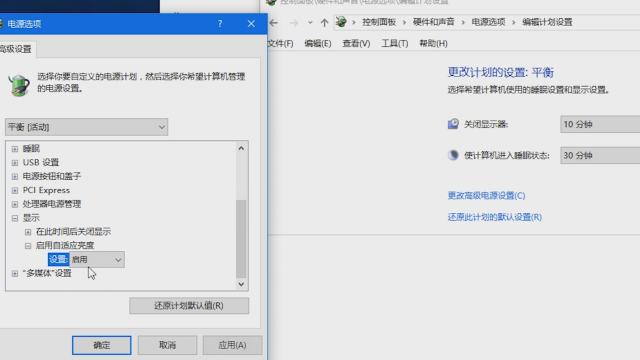Click the settings tree scroll down arrow

point(241,284)
